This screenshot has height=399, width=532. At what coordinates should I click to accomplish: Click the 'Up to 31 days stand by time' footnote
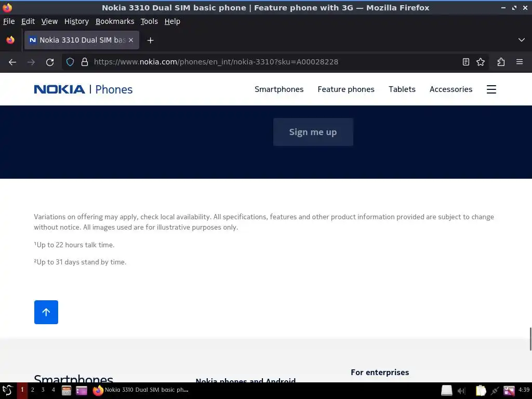click(80, 262)
